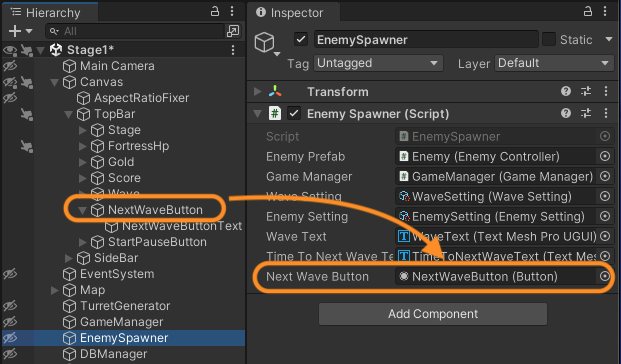Screen dimensions: 621x364
Task: Open the Inspector panel options menu
Action: point(605,11)
